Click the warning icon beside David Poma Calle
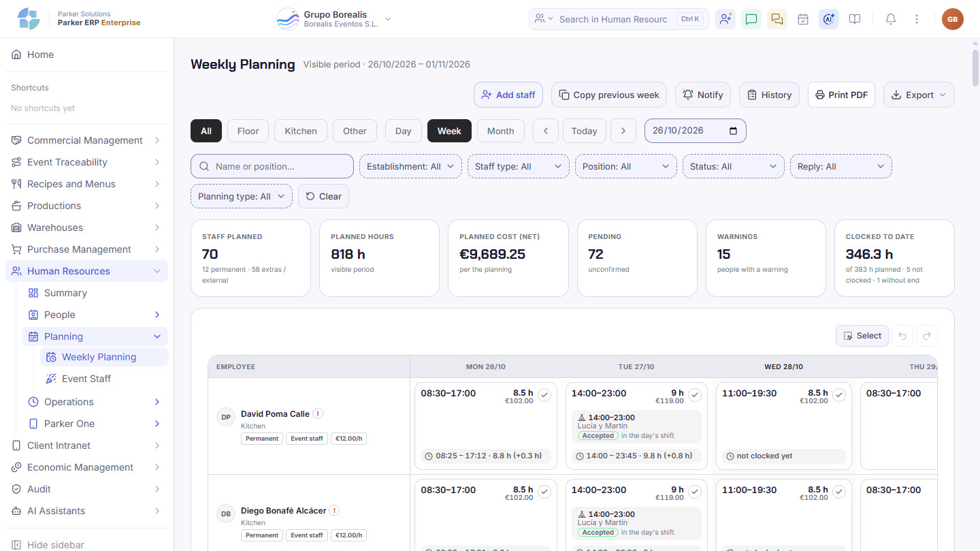 point(318,413)
